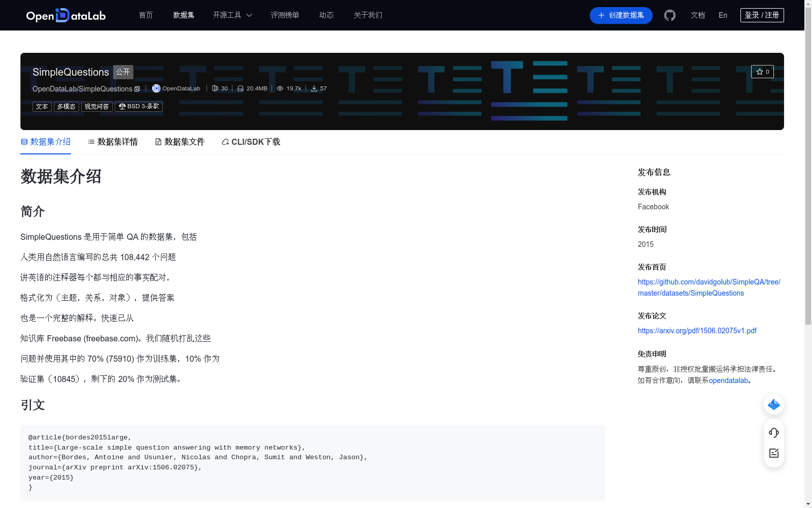812x508 pixels.
Task: Click the 公开 visibility badge
Action: [x=123, y=72]
